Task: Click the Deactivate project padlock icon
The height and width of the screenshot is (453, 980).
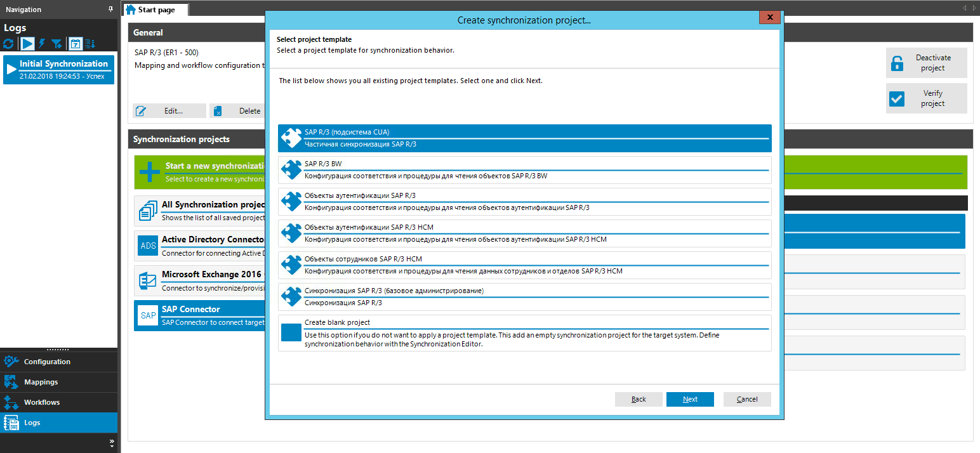Action: (897, 63)
